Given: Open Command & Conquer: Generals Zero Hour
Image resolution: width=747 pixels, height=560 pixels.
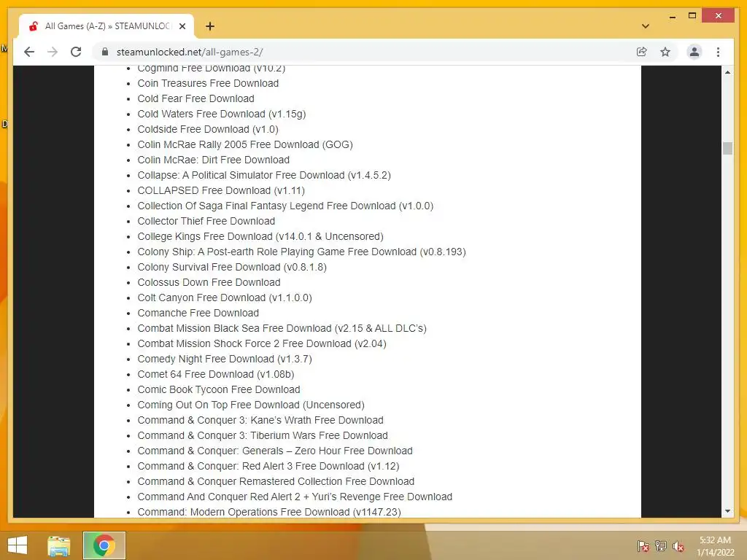Looking at the screenshot, I should [275, 451].
